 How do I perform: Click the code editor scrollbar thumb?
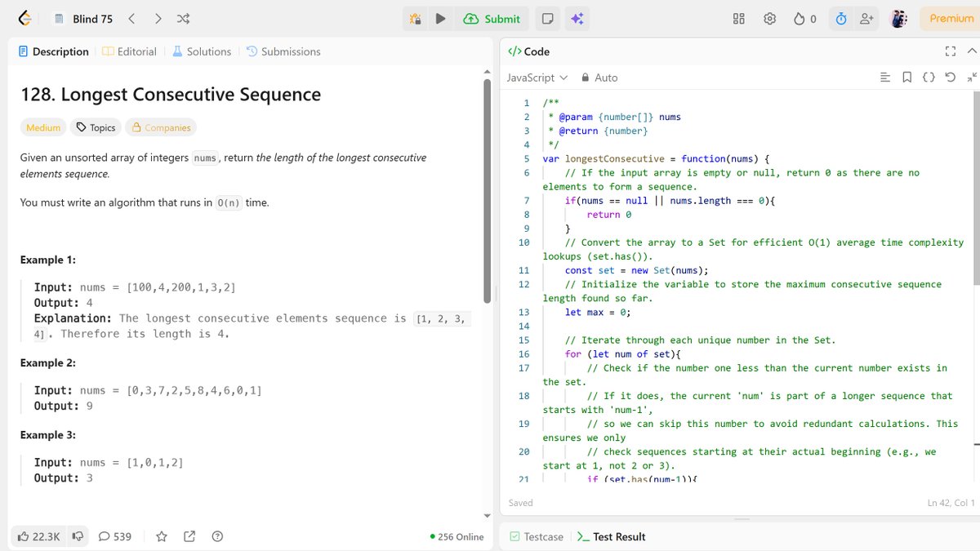click(976, 189)
